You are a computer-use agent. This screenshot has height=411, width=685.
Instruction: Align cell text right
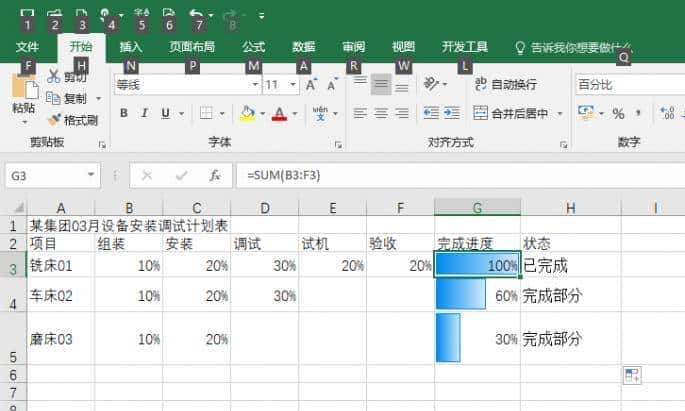pos(401,114)
